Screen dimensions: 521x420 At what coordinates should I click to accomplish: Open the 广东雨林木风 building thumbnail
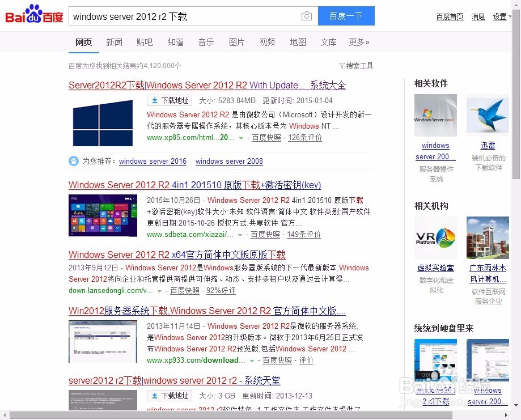click(x=488, y=237)
